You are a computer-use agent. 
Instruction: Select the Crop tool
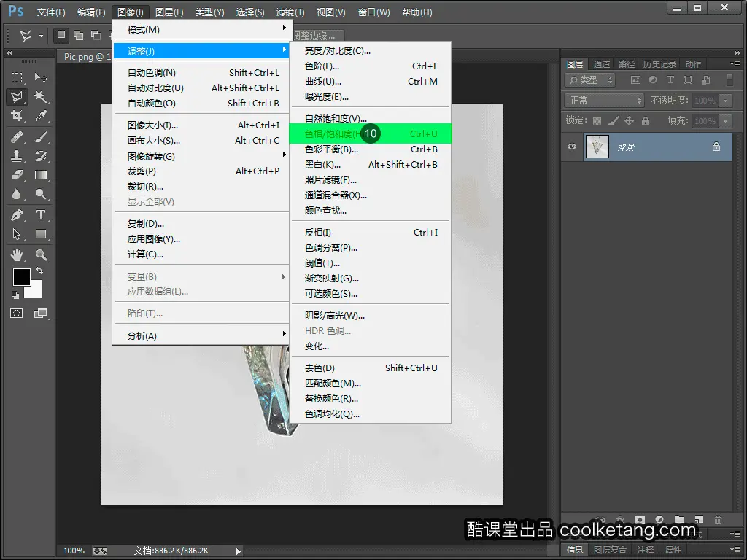pyautogui.click(x=17, y=116)
